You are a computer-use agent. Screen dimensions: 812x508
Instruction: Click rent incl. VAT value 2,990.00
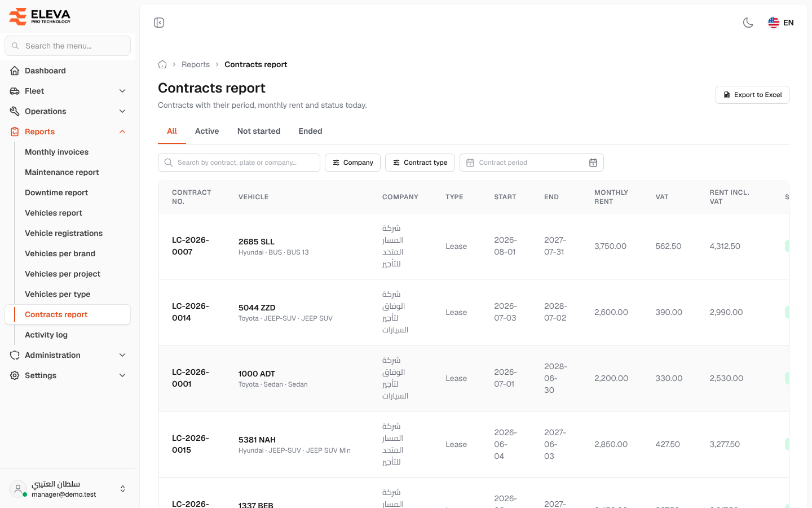point(726,312)
